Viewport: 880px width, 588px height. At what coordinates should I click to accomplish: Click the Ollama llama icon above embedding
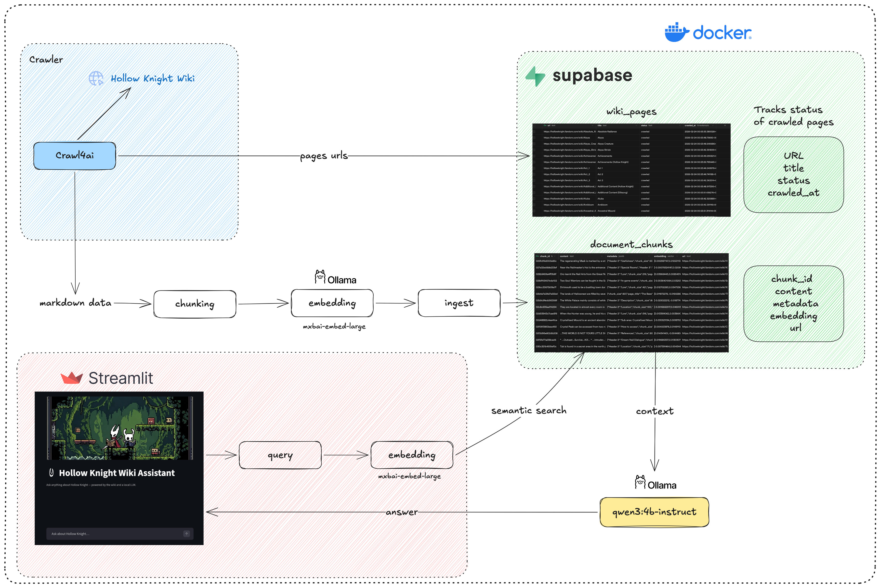320,277
